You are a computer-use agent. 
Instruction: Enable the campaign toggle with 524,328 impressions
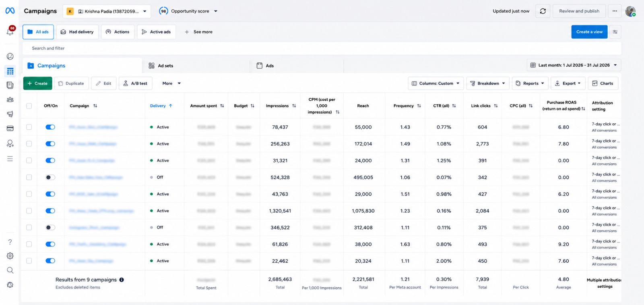pyautogui.click(x=50, y=177)
